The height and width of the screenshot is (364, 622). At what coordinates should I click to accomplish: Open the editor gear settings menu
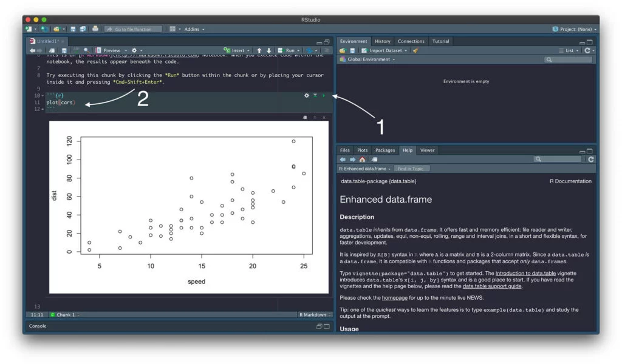point(137,51)
